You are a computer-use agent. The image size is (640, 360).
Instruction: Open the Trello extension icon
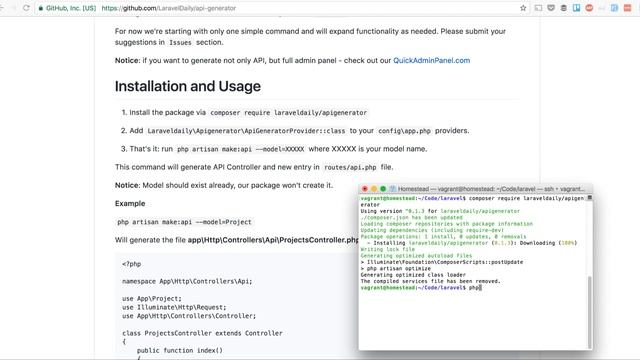coord(576,8)
